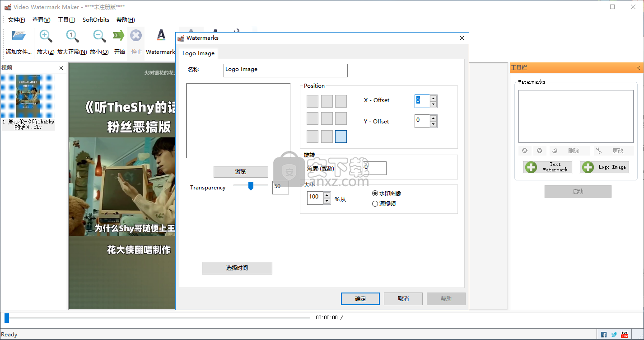Click the green Start arrow icon

pyautogui.click(x=119, y=36)
